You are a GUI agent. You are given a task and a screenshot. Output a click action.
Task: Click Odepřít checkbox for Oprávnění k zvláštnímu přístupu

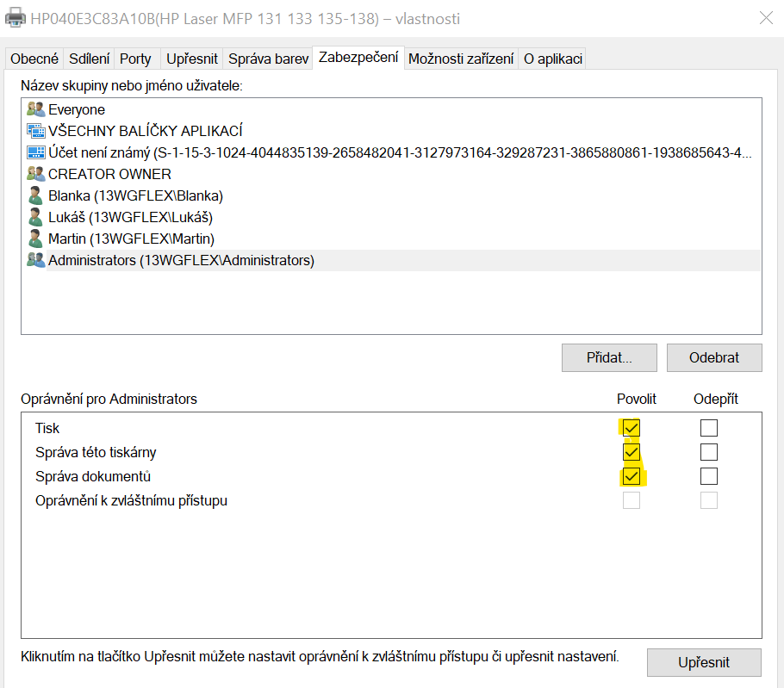[708, 500]
